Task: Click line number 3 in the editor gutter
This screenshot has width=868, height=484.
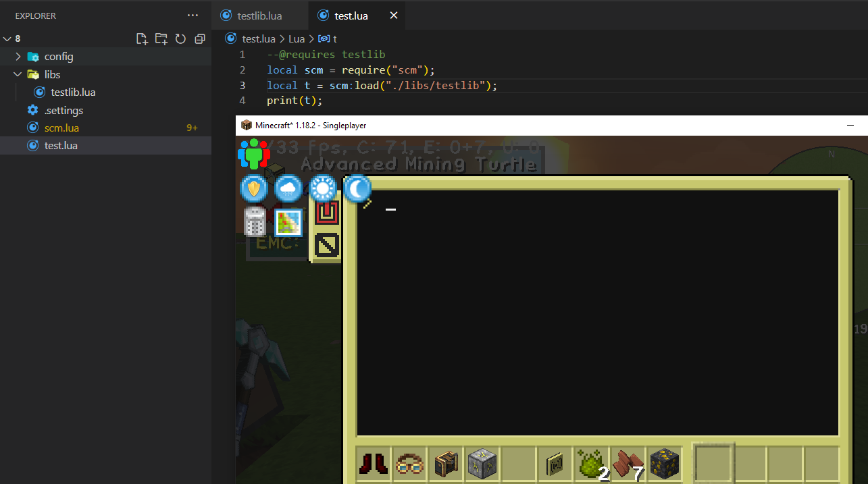Action: tap(242, 85)
